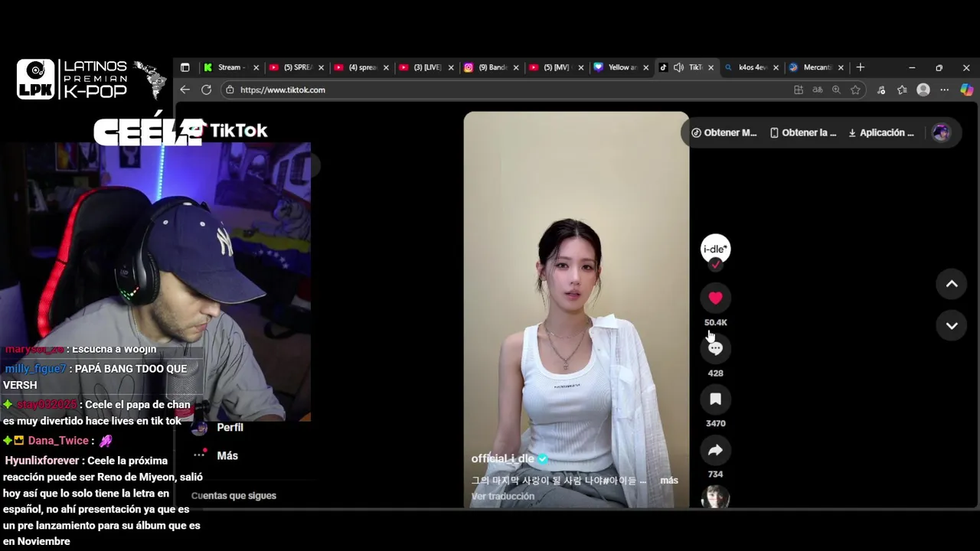Click the Aplicación download button
This screenshot has width=980, height=551.
point(881,132)
